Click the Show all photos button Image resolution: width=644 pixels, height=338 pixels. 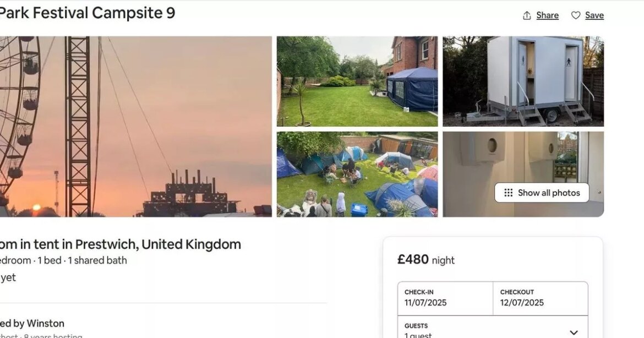click(542, 193)
